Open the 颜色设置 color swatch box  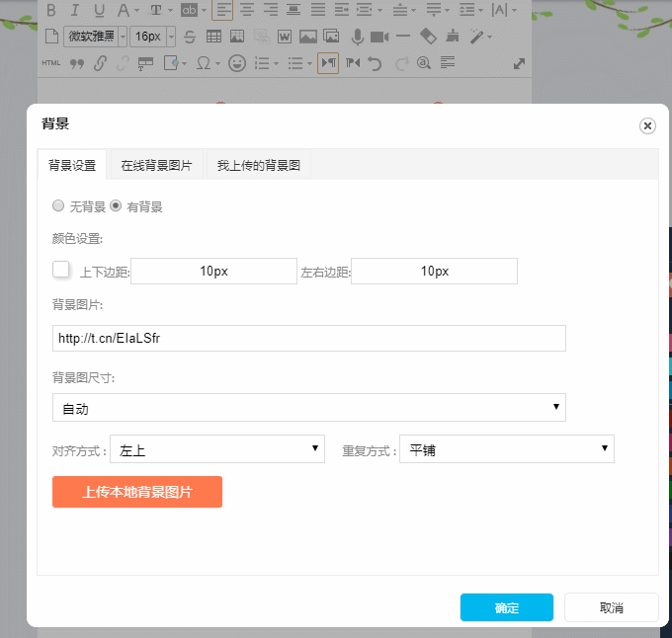(61, 270)
